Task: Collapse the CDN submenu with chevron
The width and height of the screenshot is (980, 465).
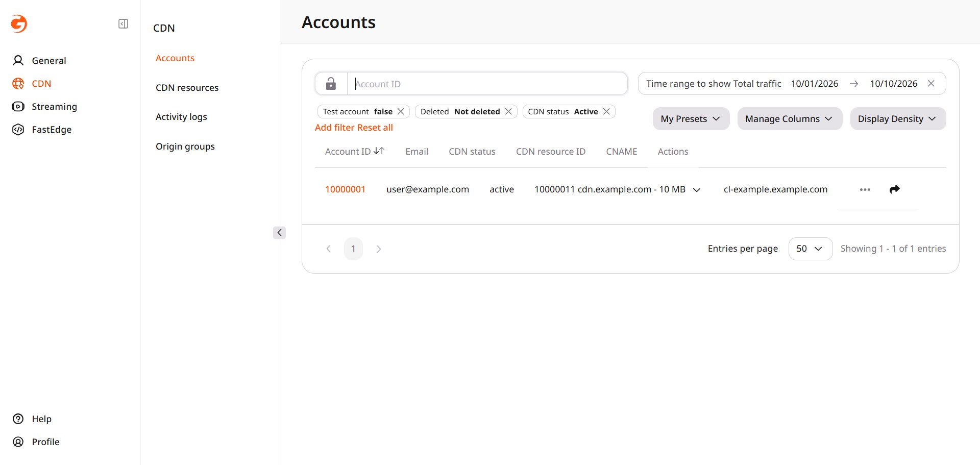Action: [279, 233]
